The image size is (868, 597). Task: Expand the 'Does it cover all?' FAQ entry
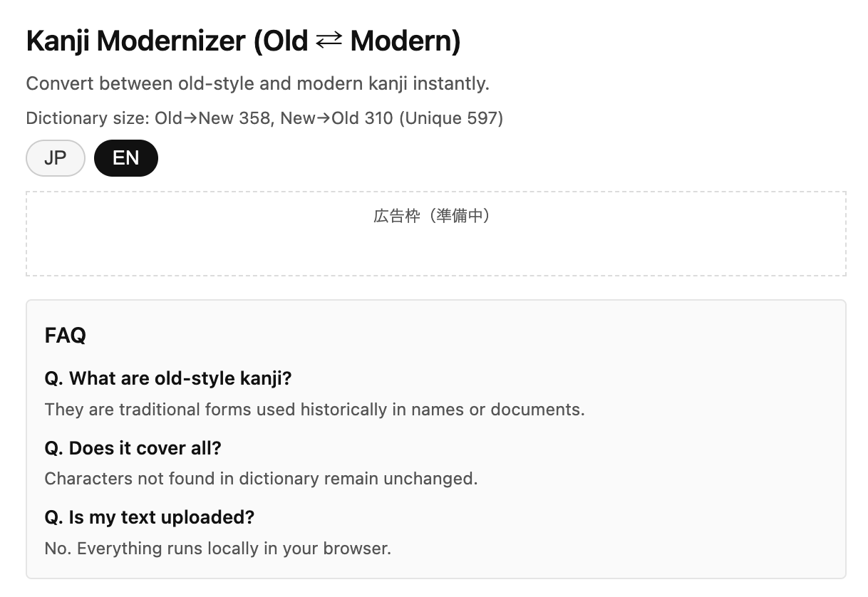[133, 448]
